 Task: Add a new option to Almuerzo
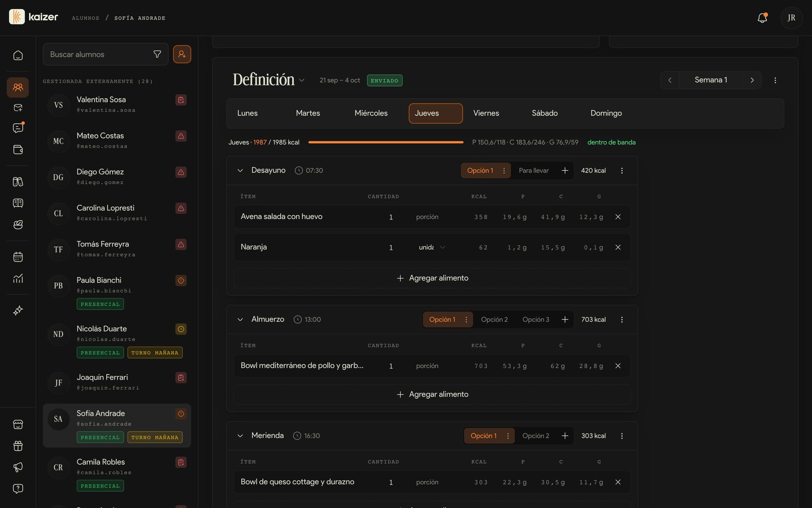tap(565, 319)
